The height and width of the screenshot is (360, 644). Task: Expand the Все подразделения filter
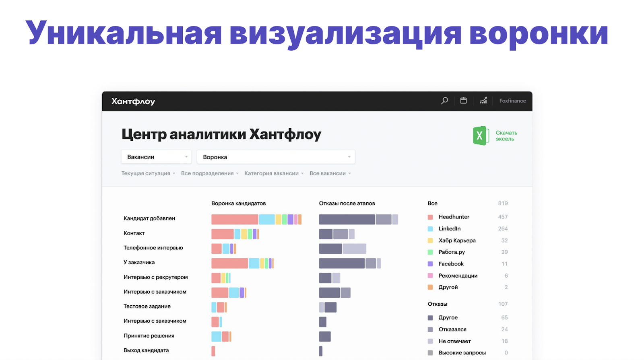pyautogui.click(x=210, y=173)
